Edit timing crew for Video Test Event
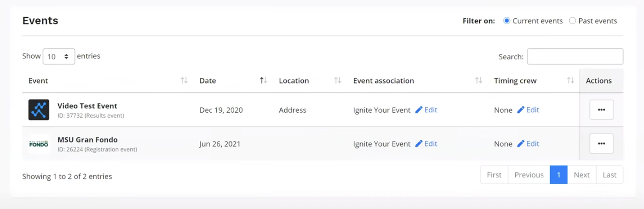Viewport: 644px width, 209px height. coord(528,110)
